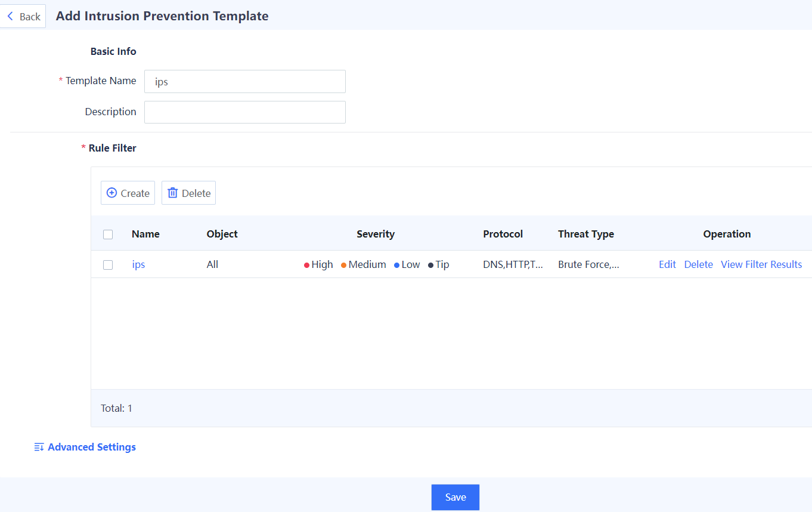Viewport: 812px width, 512px height.
Task: Click the Severity column header
Action: click(376, 234)
